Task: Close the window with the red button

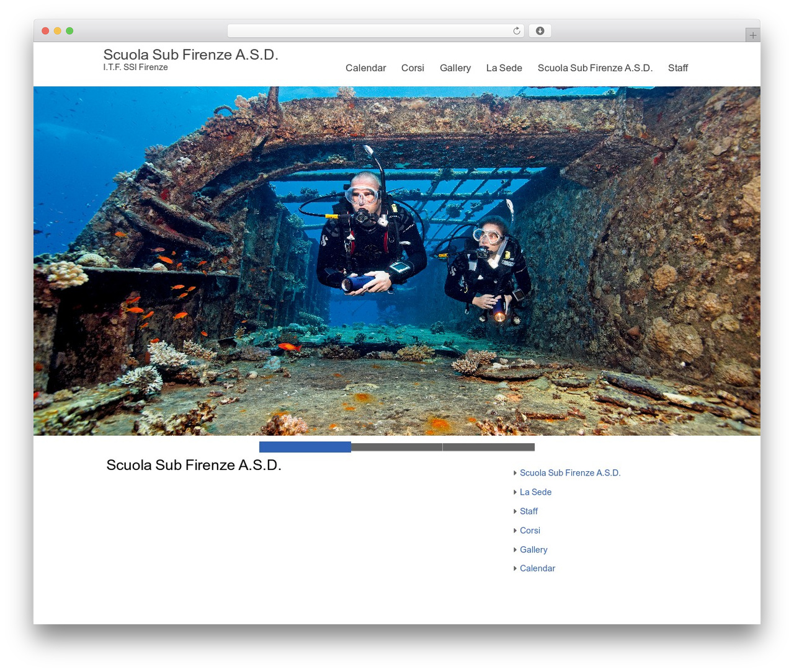Action: click(x=45, y=31)
